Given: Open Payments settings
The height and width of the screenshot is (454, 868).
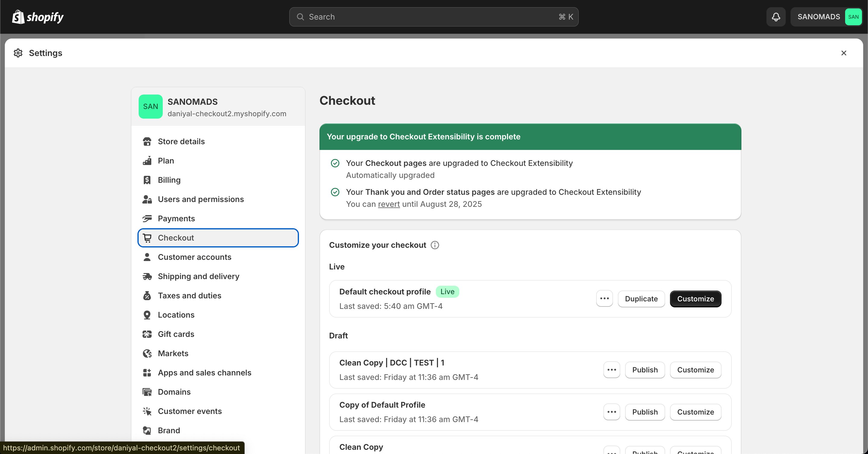Looking at the screenshot, I should pyautogui.click(x=218, y=218).
